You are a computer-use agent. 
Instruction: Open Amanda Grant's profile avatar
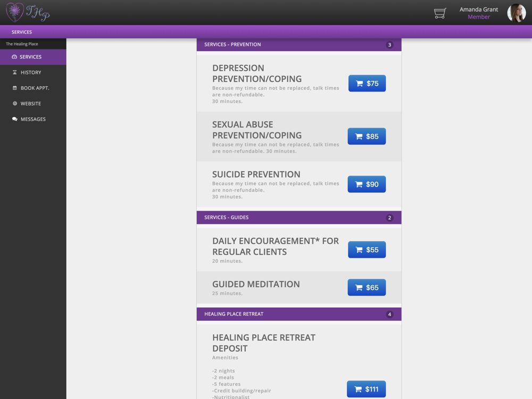point(517,13)
